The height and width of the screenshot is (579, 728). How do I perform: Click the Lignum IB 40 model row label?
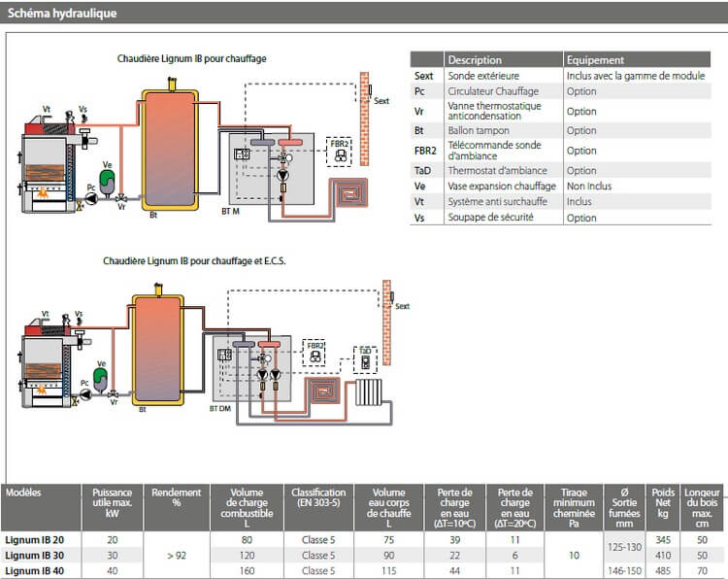pyautogui.click(x=35, y=570)
